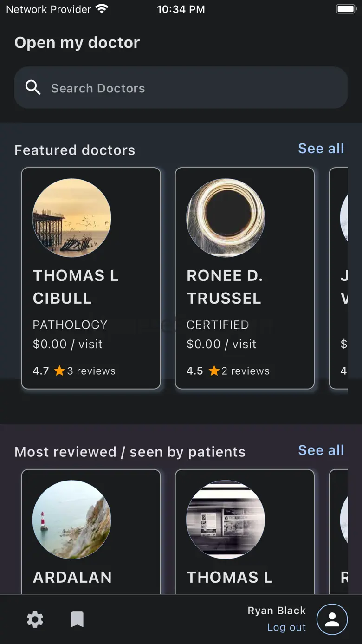The height and width of the screenshot is (644, 362).
Task: Tap the battery indicator icon
Action: pyautogui.click(x=346, y=9)
